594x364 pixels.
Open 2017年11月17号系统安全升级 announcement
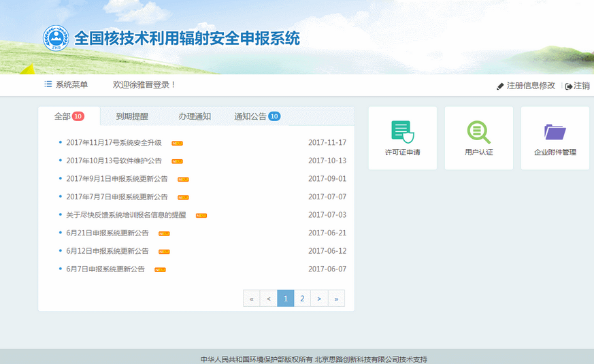coord(114,143)
